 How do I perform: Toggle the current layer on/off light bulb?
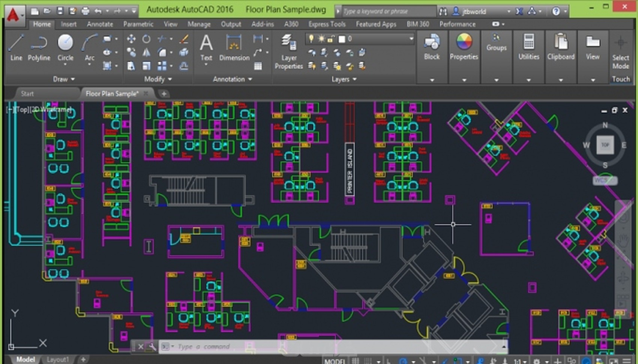coord(311,39)
